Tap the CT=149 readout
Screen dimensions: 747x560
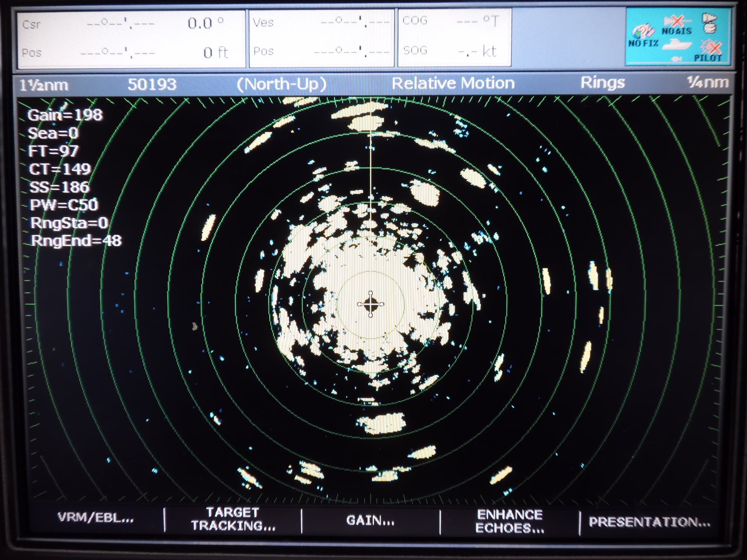point(60,169)
